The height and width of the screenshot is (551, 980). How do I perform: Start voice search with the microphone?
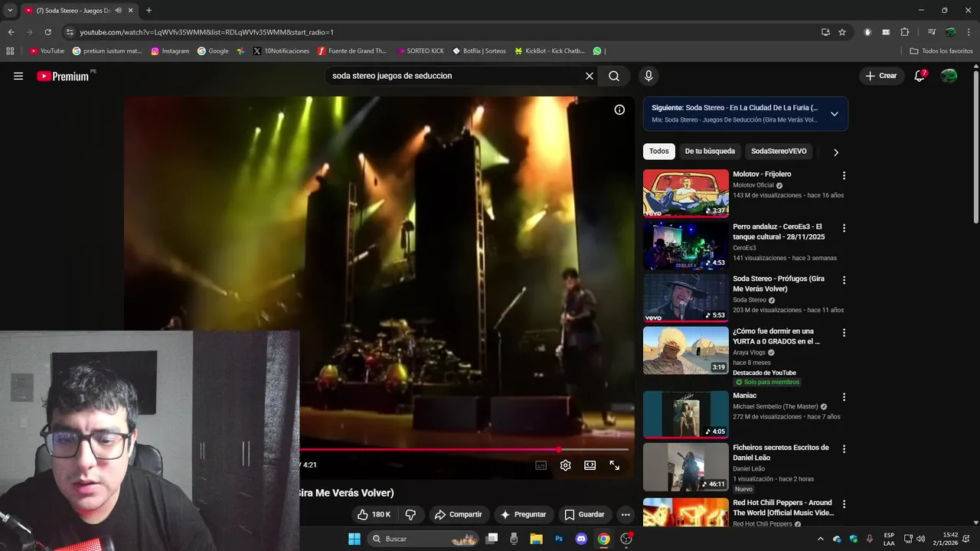648,76
